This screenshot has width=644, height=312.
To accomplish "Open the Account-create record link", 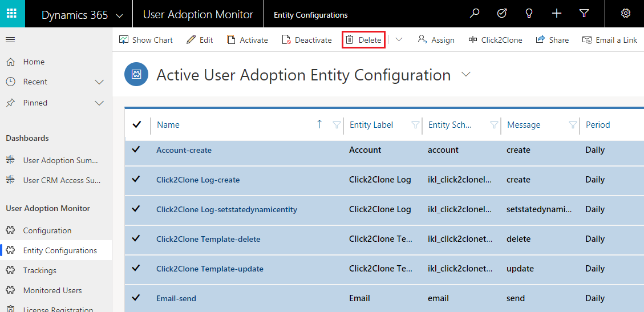I will (184, 150).
